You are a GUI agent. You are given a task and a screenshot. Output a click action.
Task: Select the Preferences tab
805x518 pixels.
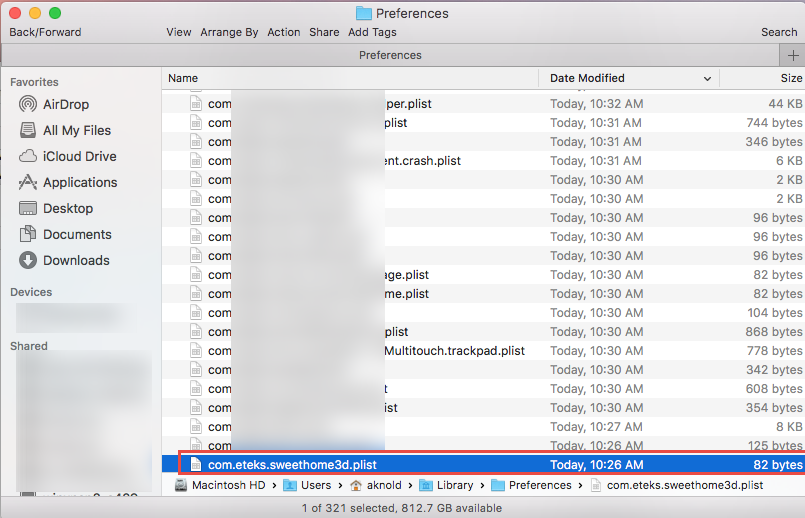pos(390,55)
